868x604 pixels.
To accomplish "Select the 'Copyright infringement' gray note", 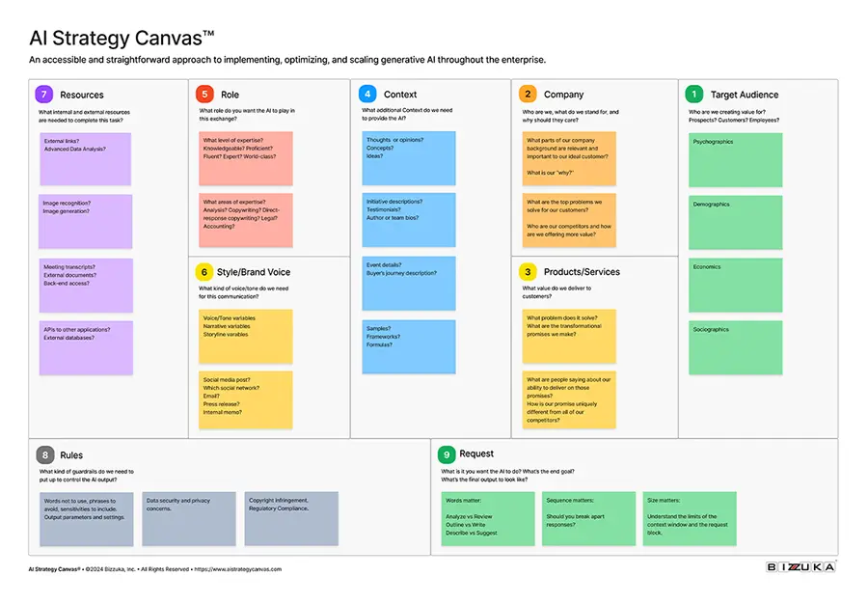I will pos(291,519).
